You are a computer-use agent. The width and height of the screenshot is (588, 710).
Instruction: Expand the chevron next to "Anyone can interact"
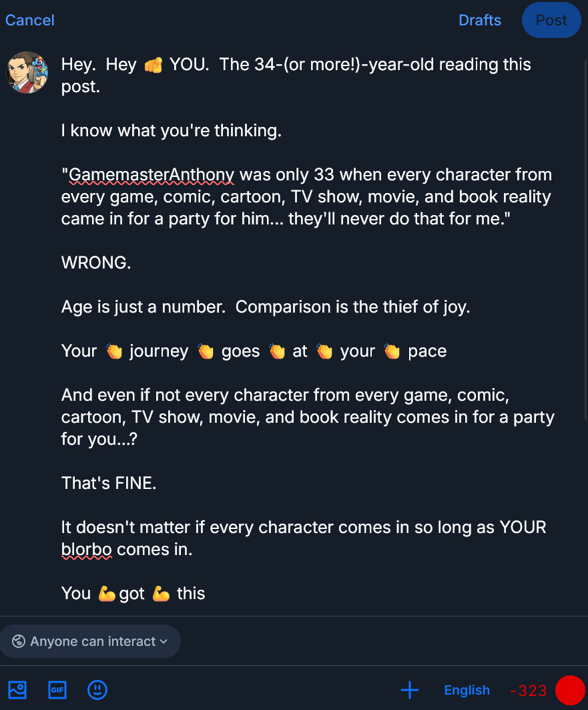(x=164, y=641)
